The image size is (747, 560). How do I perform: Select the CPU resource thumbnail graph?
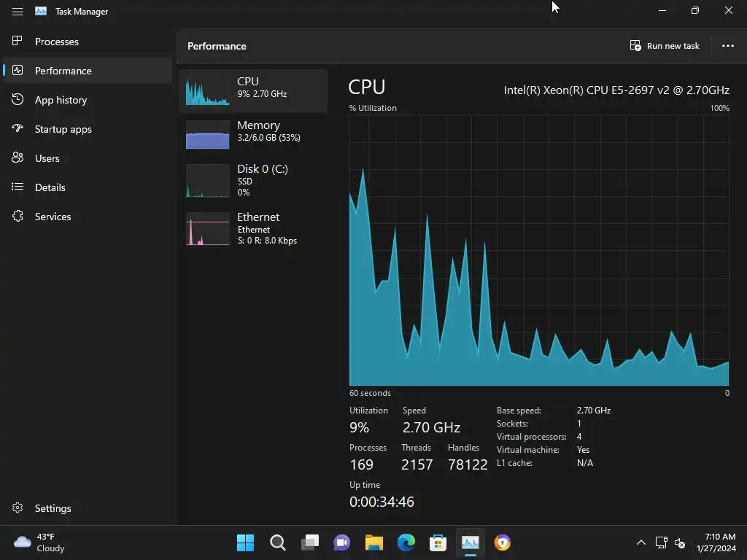pyautogui.click(x=207, y=91)
